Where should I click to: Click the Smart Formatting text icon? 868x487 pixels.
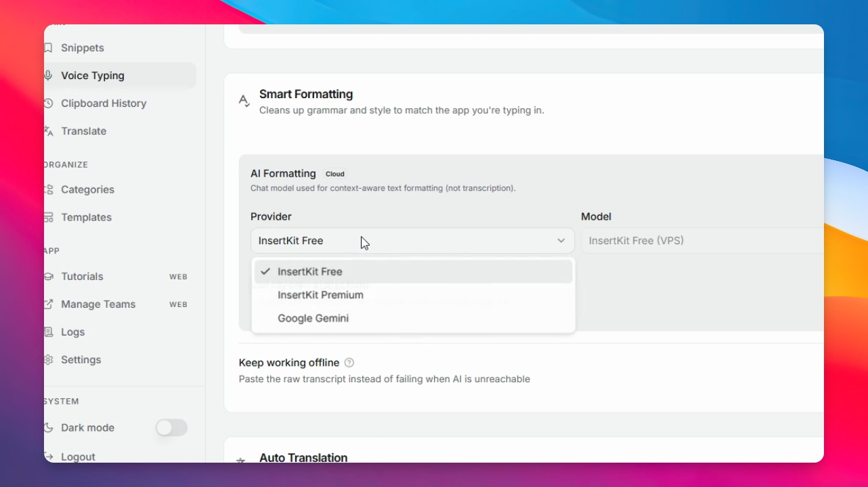[x=244, y=101]
